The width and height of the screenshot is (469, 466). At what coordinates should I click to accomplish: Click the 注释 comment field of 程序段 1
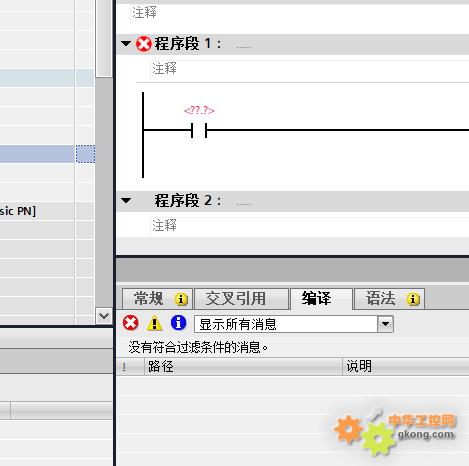coord(310,69)
